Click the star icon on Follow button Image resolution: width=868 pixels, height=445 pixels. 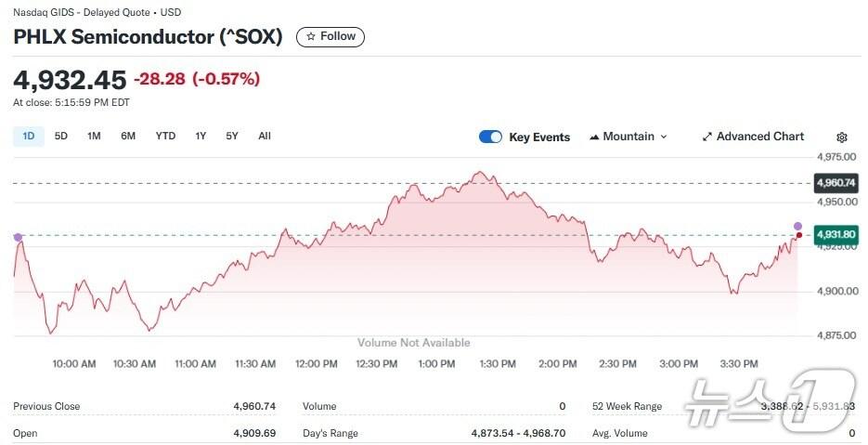(x=311, y=36)
